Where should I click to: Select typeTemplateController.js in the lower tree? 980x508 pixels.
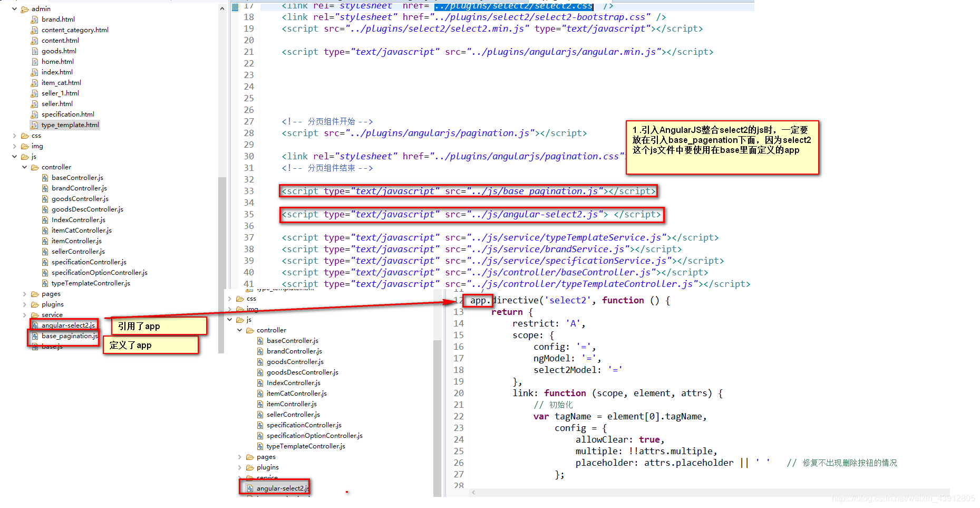tap(306, 446)
